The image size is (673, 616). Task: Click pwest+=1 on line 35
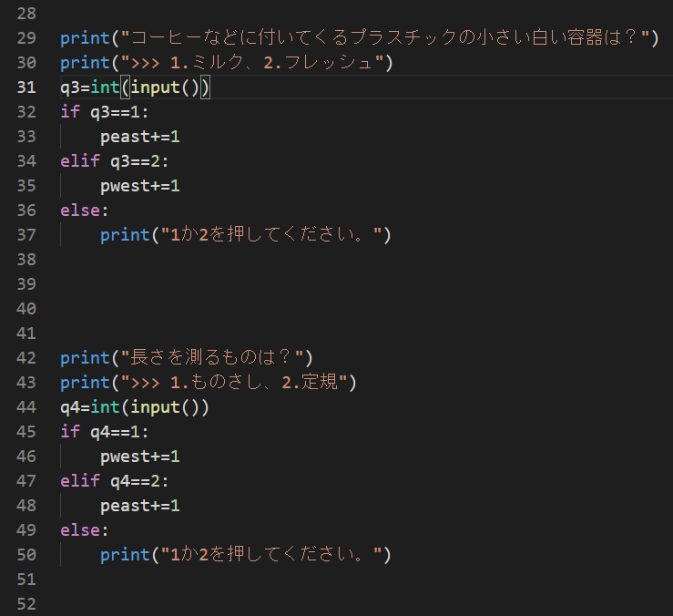pos(140,186)
